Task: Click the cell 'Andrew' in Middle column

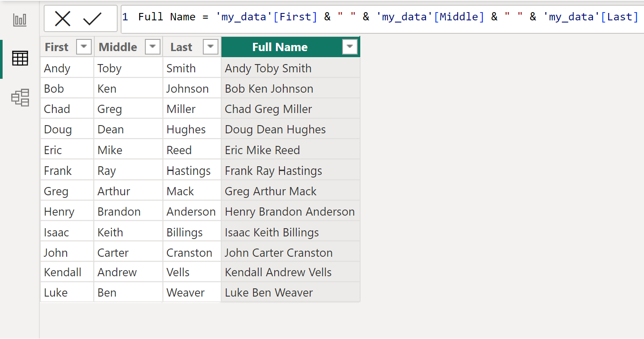Action: point(128,272)
